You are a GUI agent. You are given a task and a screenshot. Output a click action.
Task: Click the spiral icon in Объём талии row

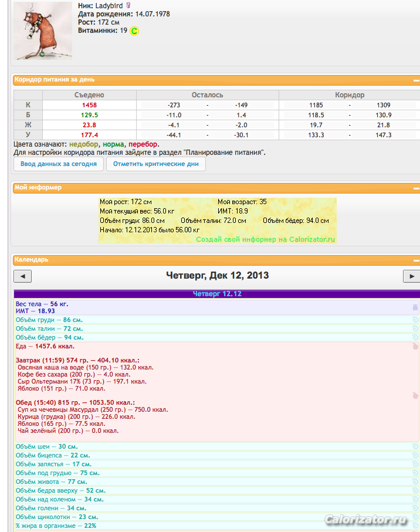[x=415, y=328]
